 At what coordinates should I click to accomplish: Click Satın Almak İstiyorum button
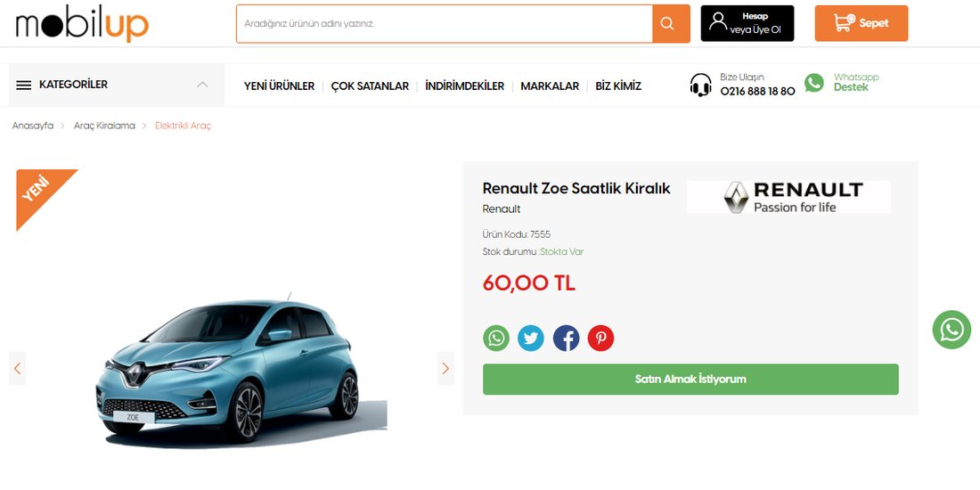pos(690,380)
